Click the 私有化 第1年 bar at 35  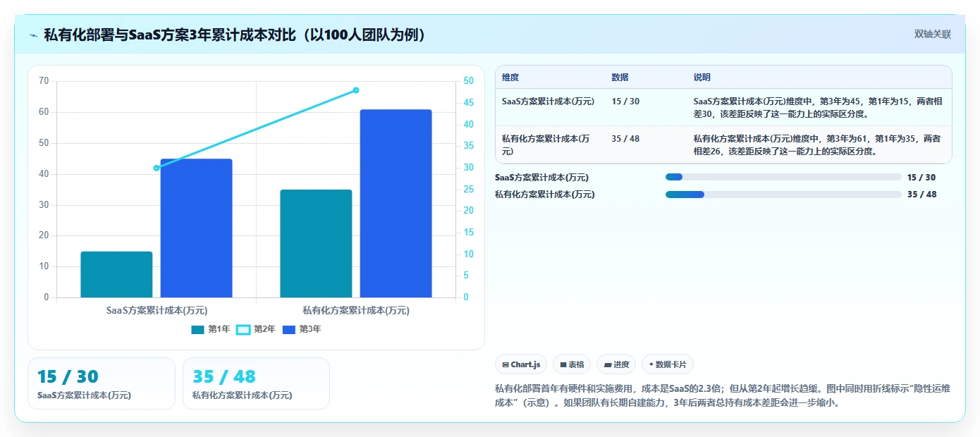pyautogui.click(x=316, y=243)
